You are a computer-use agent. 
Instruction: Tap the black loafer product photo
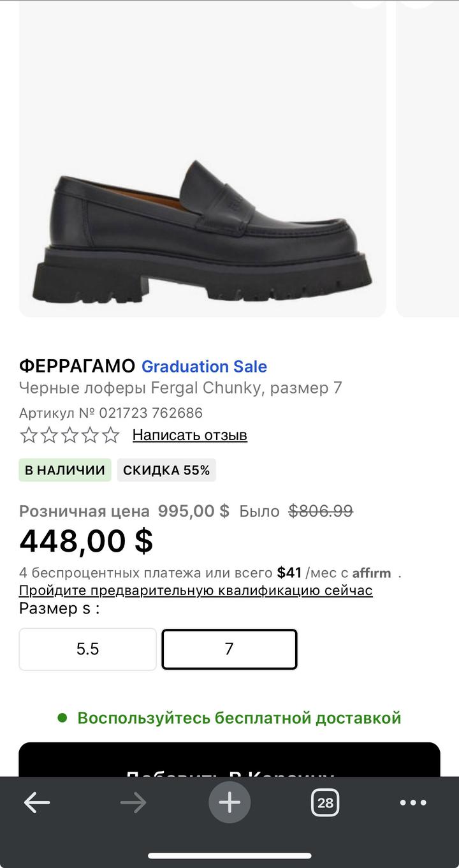point(203,230)
